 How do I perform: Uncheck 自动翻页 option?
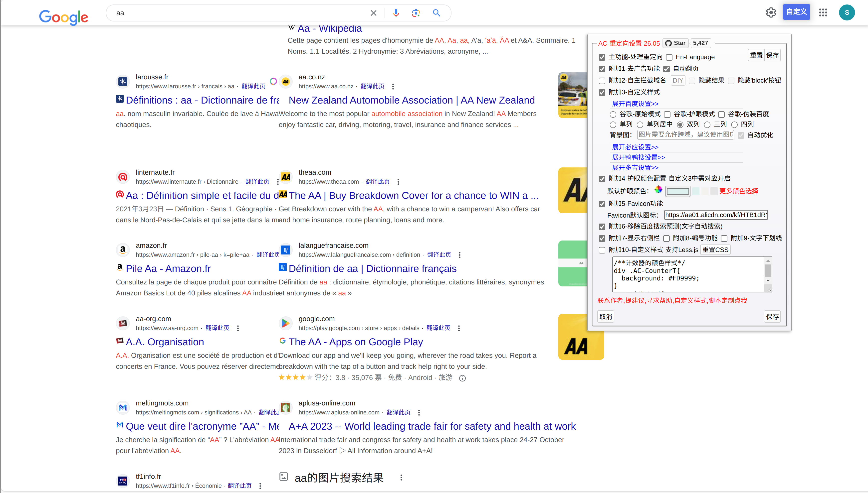tap(667, 69)
